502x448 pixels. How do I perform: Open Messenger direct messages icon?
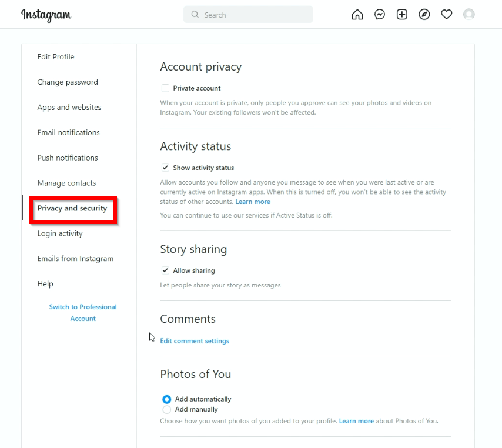[x=379, y=14]
